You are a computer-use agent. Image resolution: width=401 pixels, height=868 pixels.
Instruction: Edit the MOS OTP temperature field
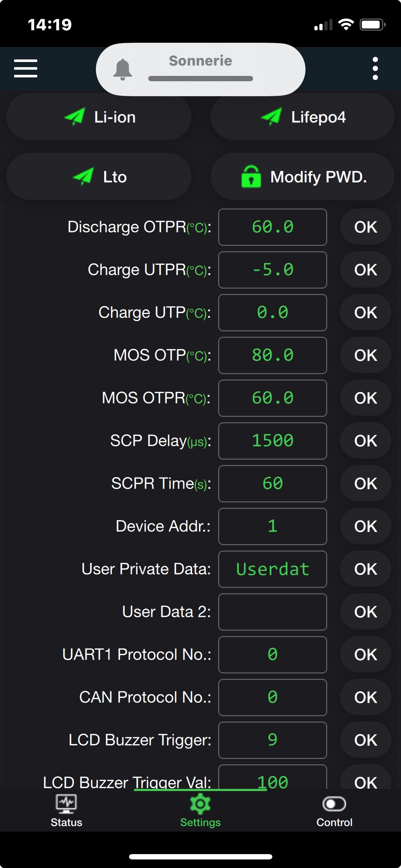[x=273, y=356]
